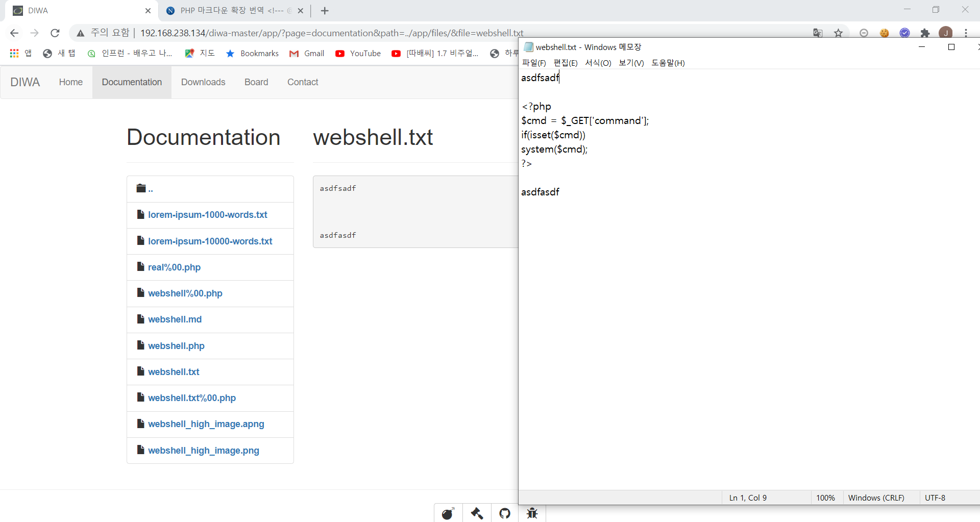980x522 pixels.
Task: Close the DIWA browser tab
Action: tap(148, 11)
